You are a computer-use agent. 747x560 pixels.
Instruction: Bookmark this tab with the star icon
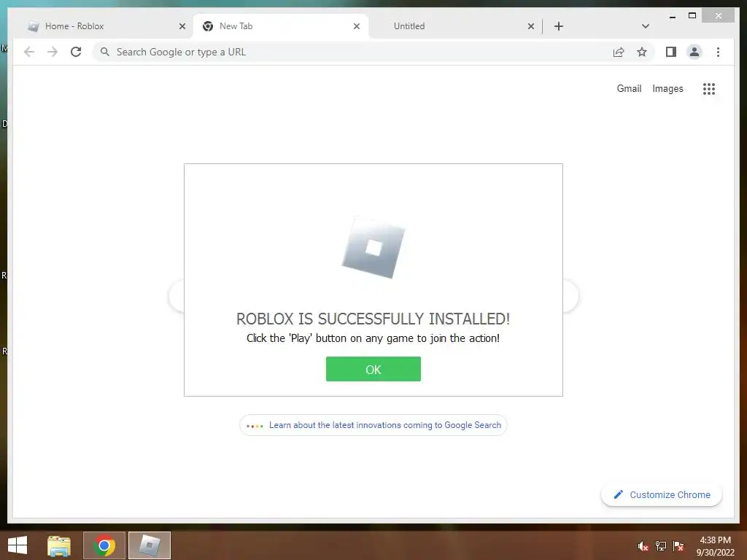tap(642, 52)
